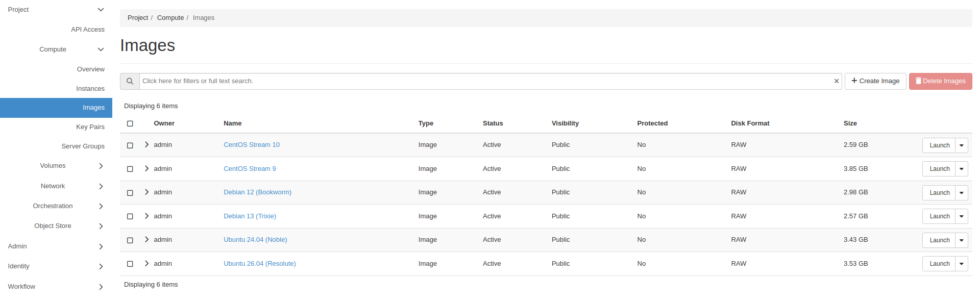Open the Ubuntu 24.04 (Noble) image link
Screen dimensions: 980x303
[x=255, y=240]
